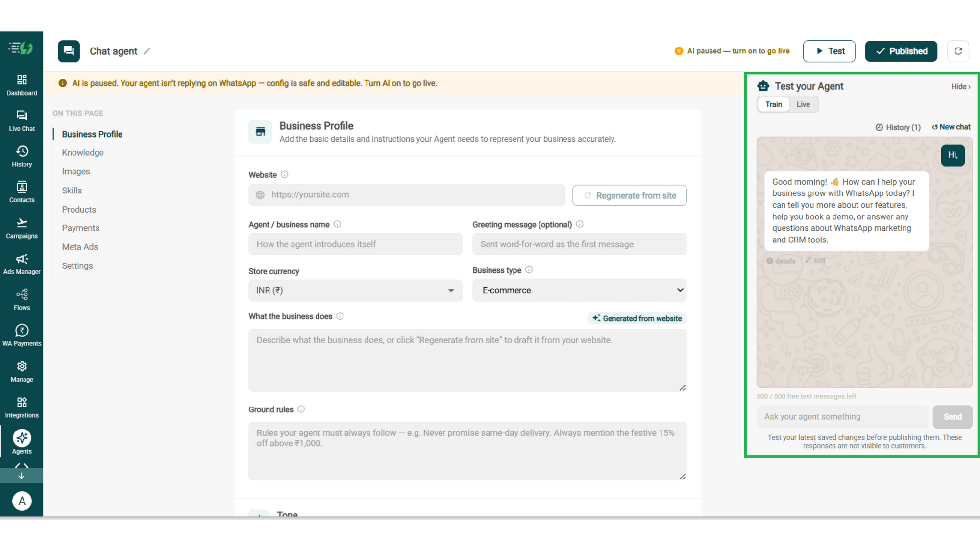Click the Chat agent speech bubble icon
Image resolution: width=980 pixels, height=551 pixels.
pos(69,51)
